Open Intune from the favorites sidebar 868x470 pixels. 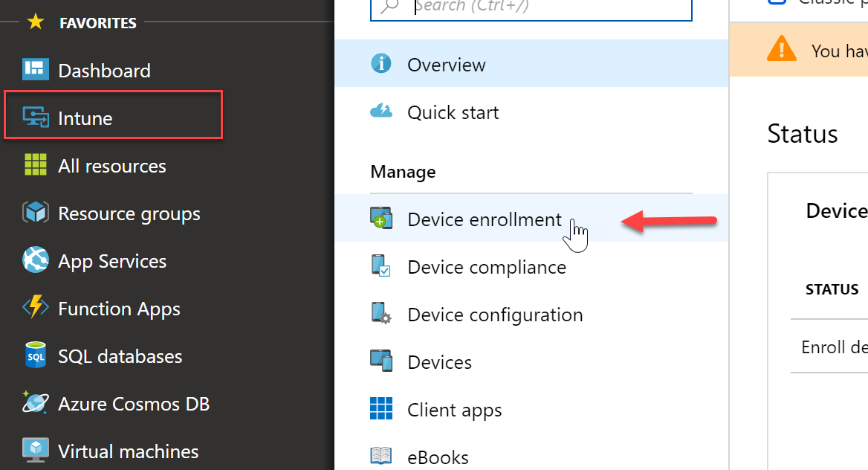click(x=113, y=118)
